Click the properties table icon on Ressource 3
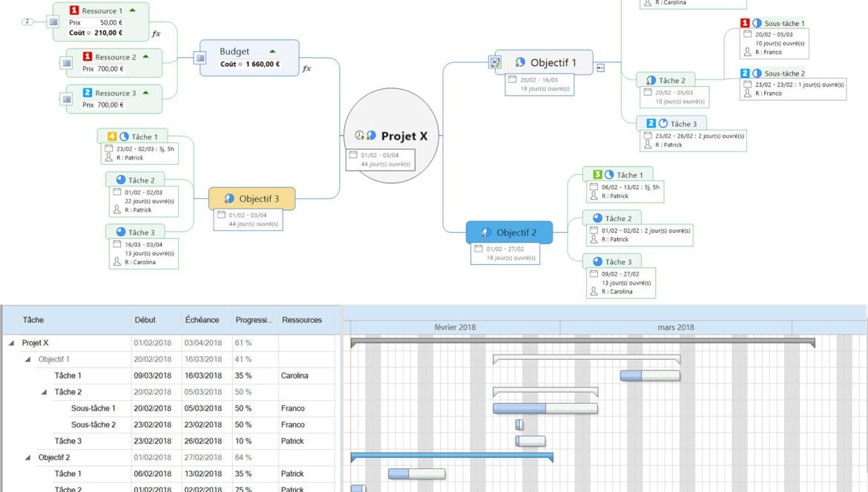This screenshot has height=492, width=868. (68, 99)
